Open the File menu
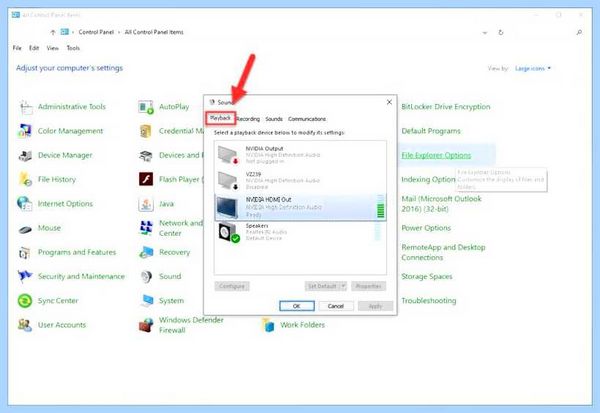The width and height of the screenshot is (600, 413). click(17, 48)
